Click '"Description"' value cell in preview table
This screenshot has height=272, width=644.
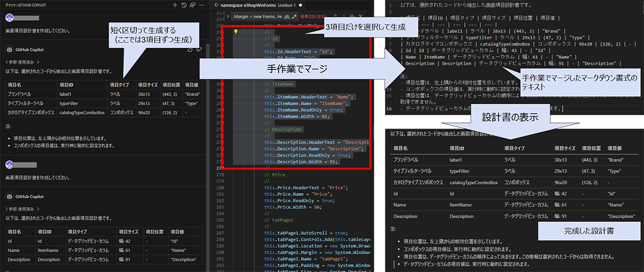(x=621, y=216)
